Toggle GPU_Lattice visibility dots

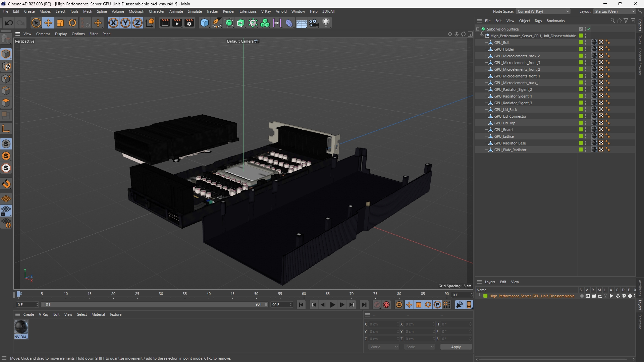[586, 136]
